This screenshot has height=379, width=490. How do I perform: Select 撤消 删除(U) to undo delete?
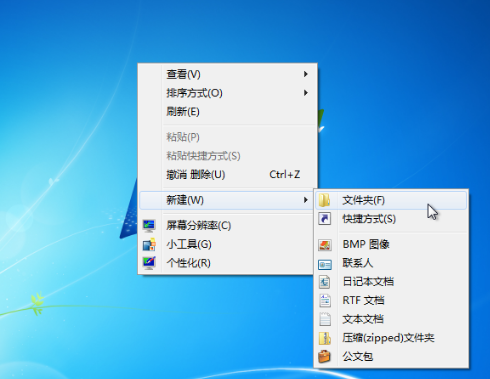[x=227, y=174]
